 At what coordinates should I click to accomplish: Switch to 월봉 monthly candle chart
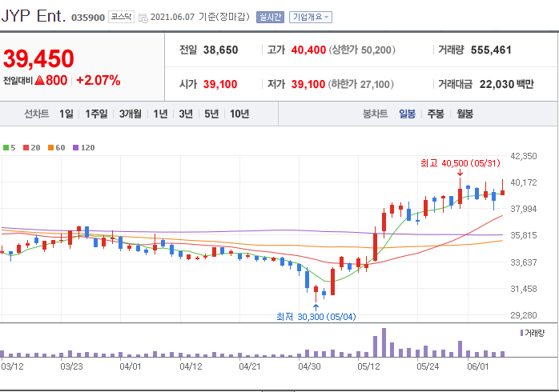click(x=464, y=114)
